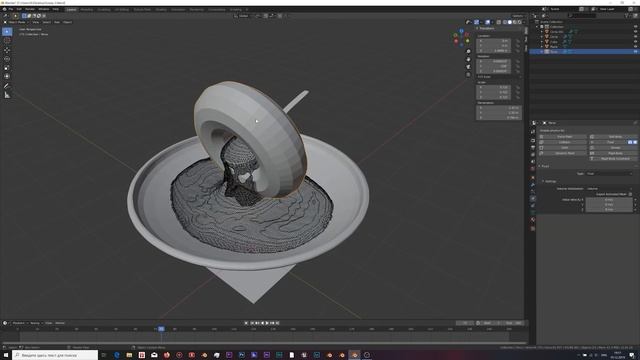640x360 pixels.
Task: Hide the Collection in the outliner
Action: coord(635,27)
